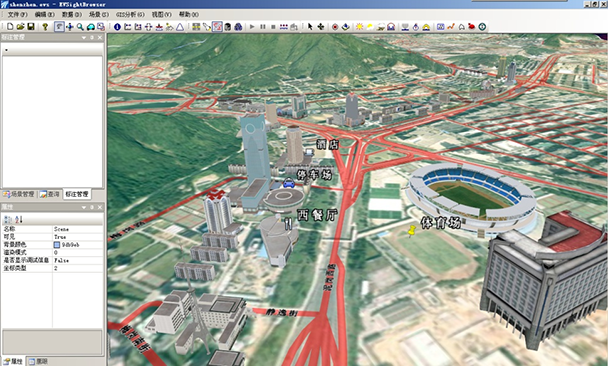Click the yellow help question mark icon
The height and width of the screenshot is (366, 608).
point(45,26)
